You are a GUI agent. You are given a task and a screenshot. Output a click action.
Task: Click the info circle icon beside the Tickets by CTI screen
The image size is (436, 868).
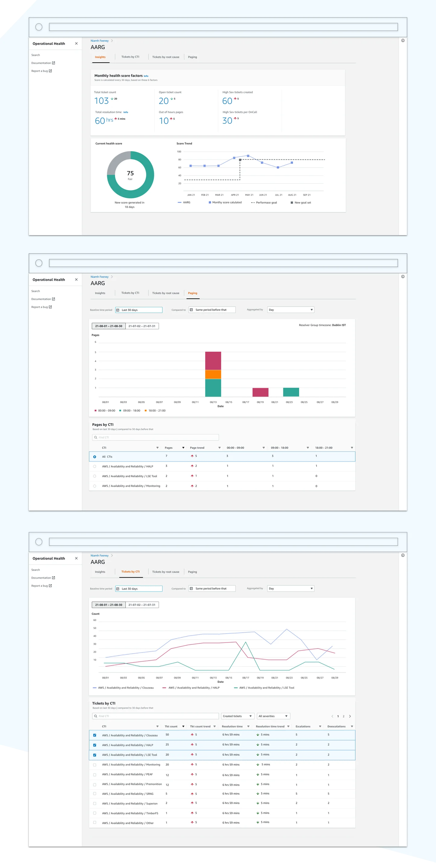[x=403, y=555]
